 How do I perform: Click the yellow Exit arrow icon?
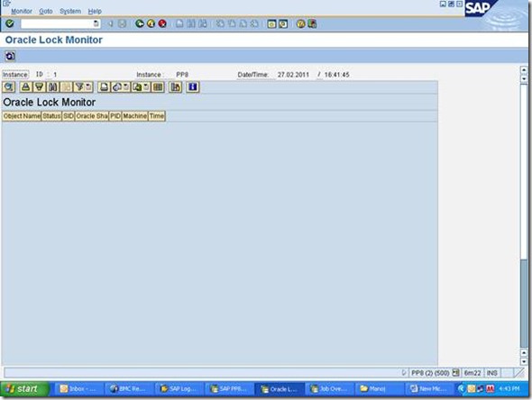pos(151,23)
